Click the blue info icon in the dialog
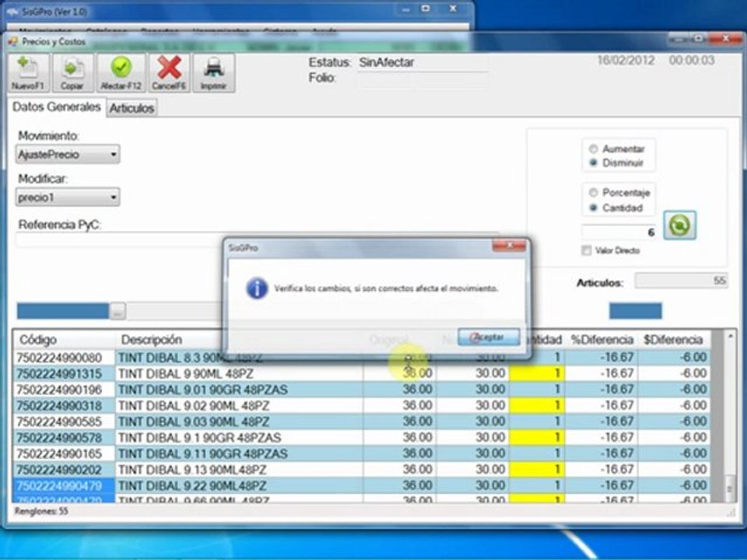 [x=257, y=289]
